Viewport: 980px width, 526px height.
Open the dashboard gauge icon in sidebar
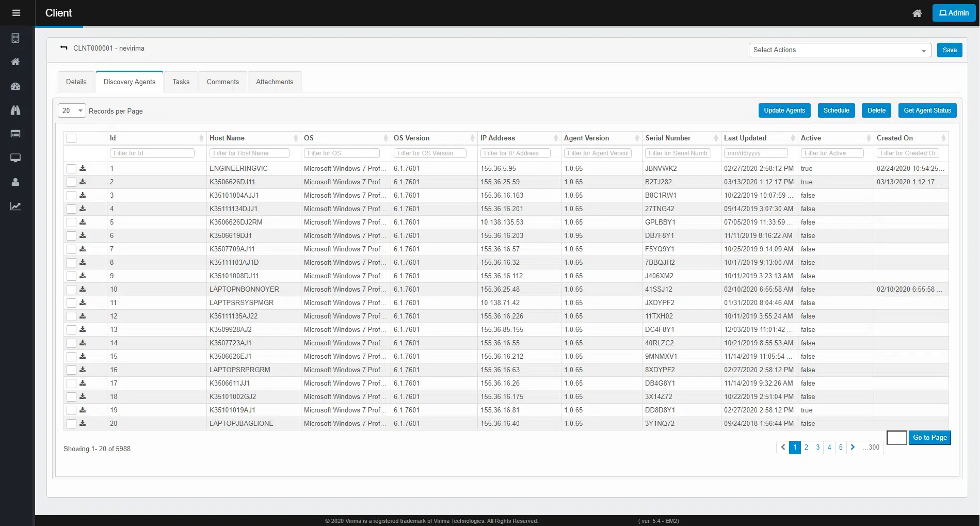click(15, 86)
